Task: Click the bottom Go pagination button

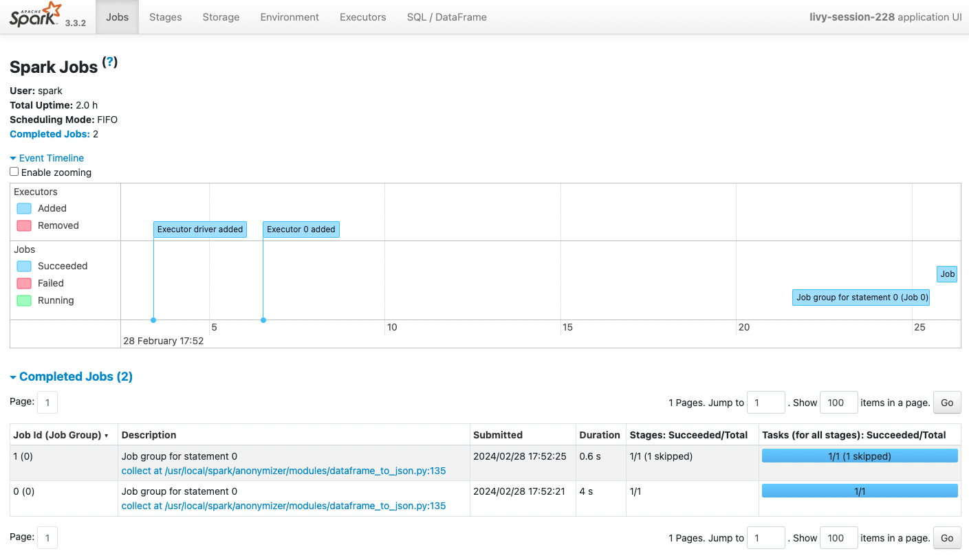Action: coord(946,538)
